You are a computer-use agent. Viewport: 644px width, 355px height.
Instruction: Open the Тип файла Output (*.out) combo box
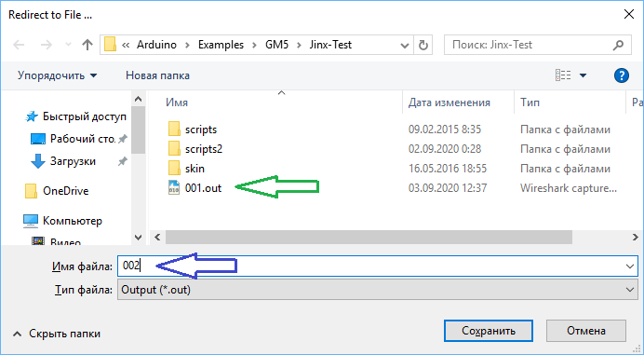378,290
